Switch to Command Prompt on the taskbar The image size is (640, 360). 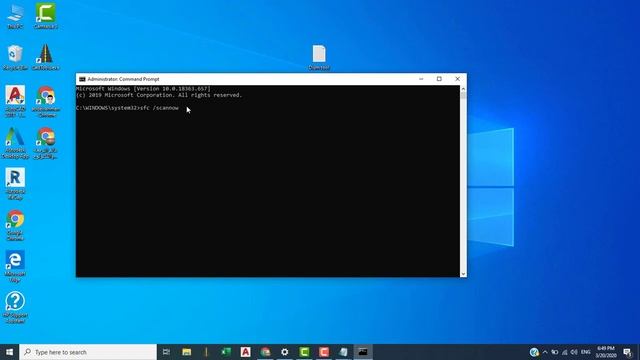(363, 352)
